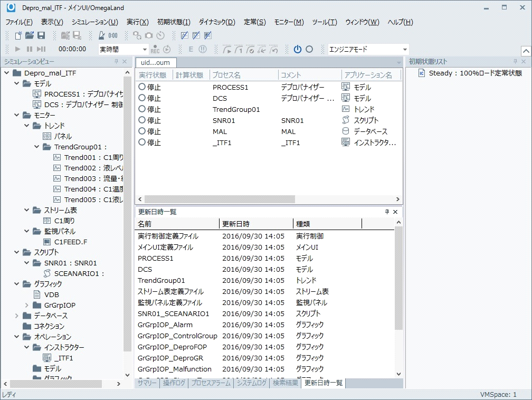The height and width of the screenshot is (400, 532).
Task: Click the REC recording icon
Action: tap(155, 49)
